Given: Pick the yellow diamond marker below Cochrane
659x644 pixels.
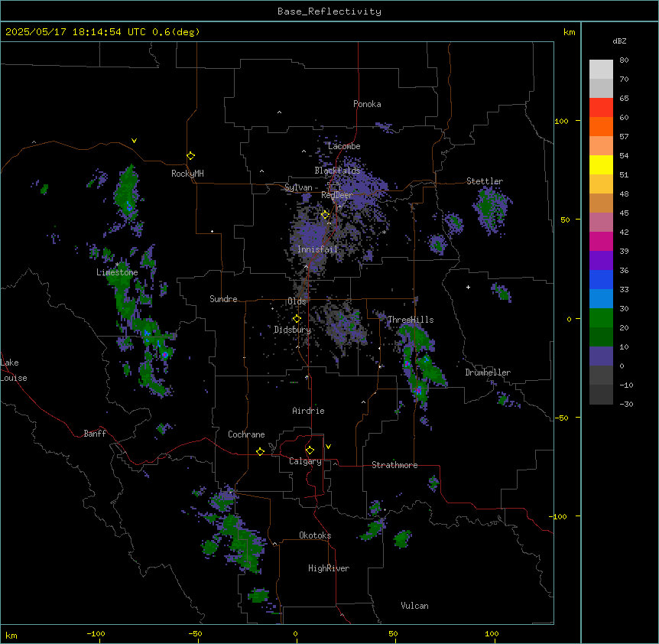Looking at the screenshot, I should click(x=260, y=451).
